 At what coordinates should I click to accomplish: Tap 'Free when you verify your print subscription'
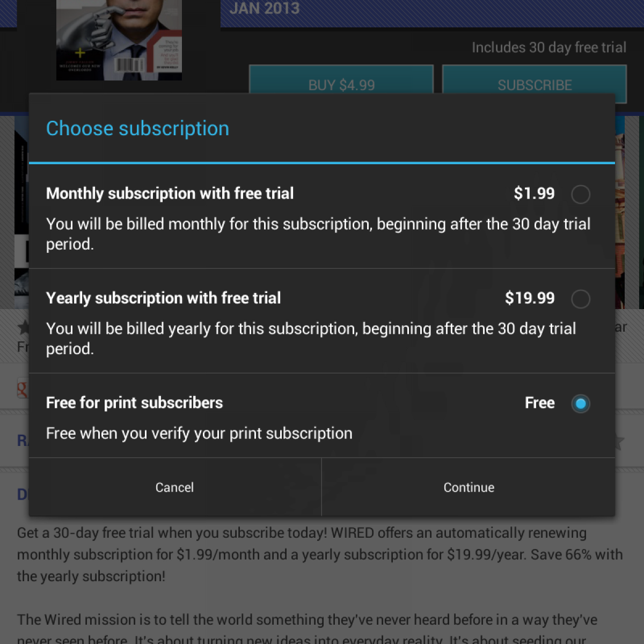[x=199, y=433]
